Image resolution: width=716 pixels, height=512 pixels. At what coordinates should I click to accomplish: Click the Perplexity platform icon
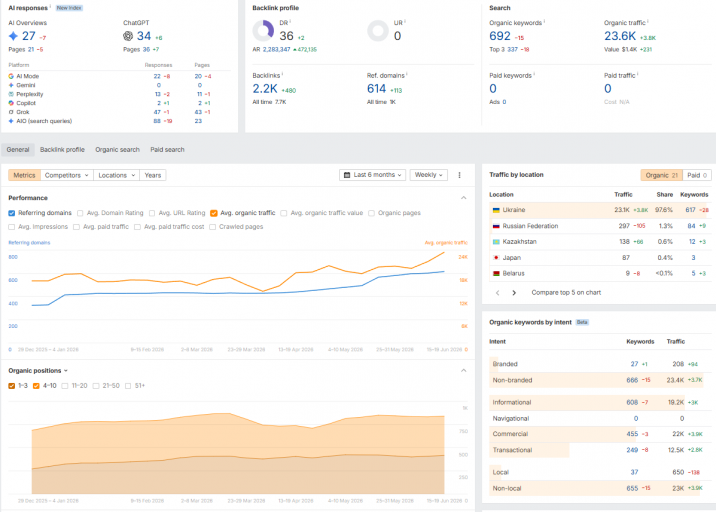pos(11,94)
